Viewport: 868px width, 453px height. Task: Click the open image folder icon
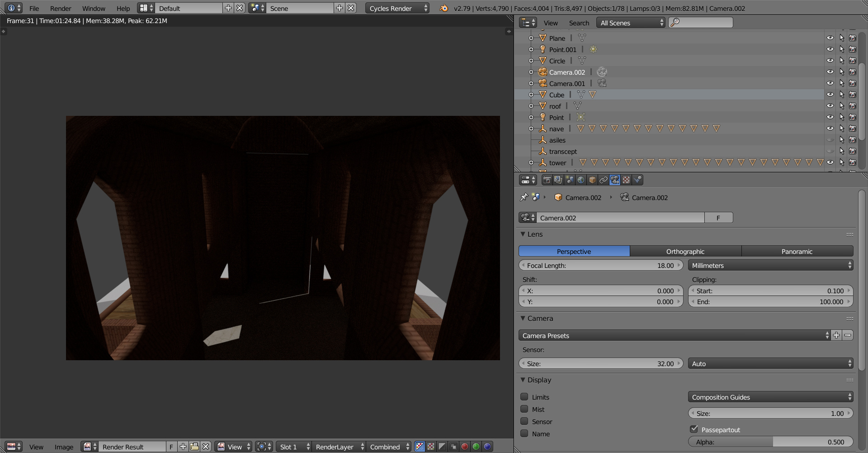[x=194, y=447]
